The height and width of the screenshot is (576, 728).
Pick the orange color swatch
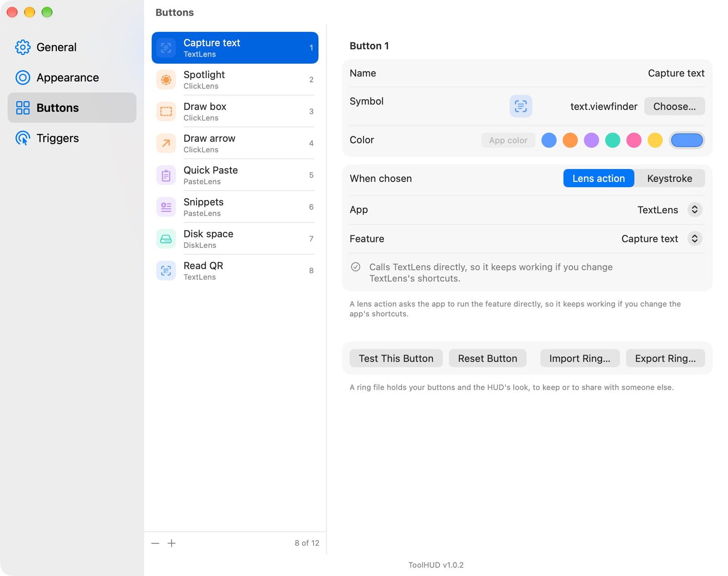[x=570, y=140]
